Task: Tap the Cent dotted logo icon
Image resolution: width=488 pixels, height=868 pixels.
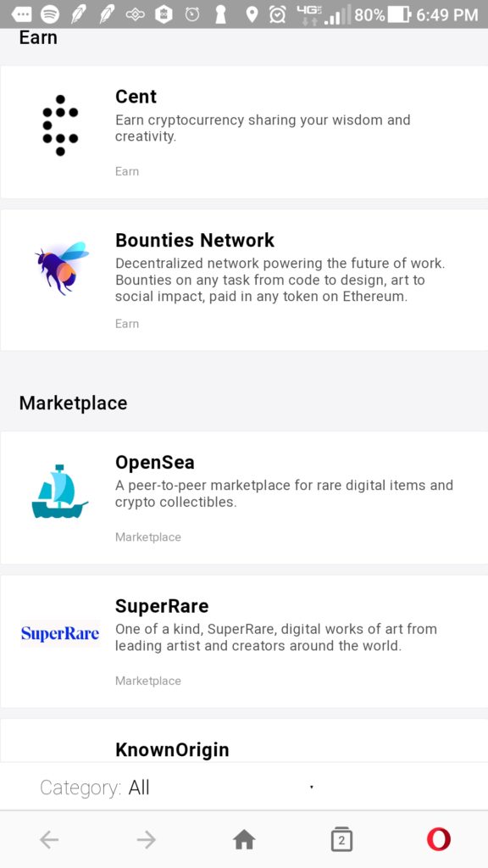Action: 60,125
